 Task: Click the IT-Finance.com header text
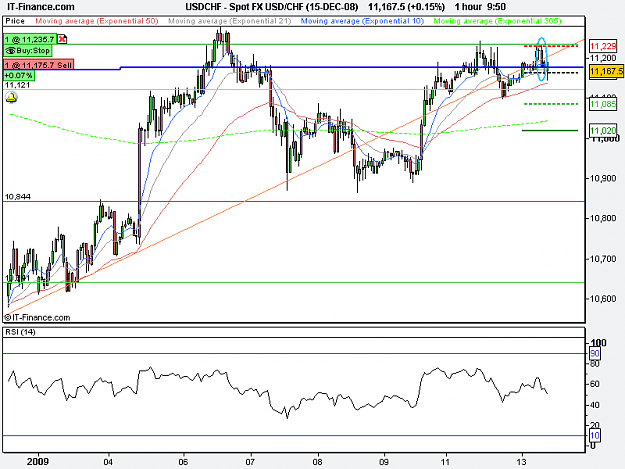coord(41,7)
